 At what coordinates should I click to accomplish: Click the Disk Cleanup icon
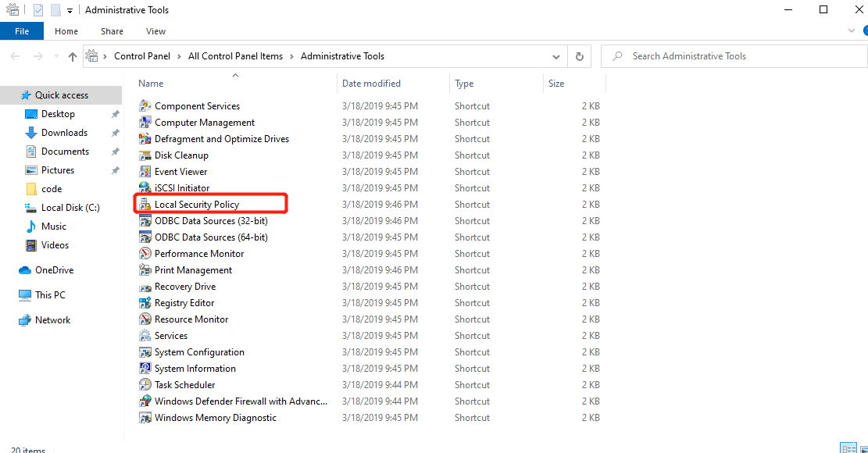click(x=145, y=155)
